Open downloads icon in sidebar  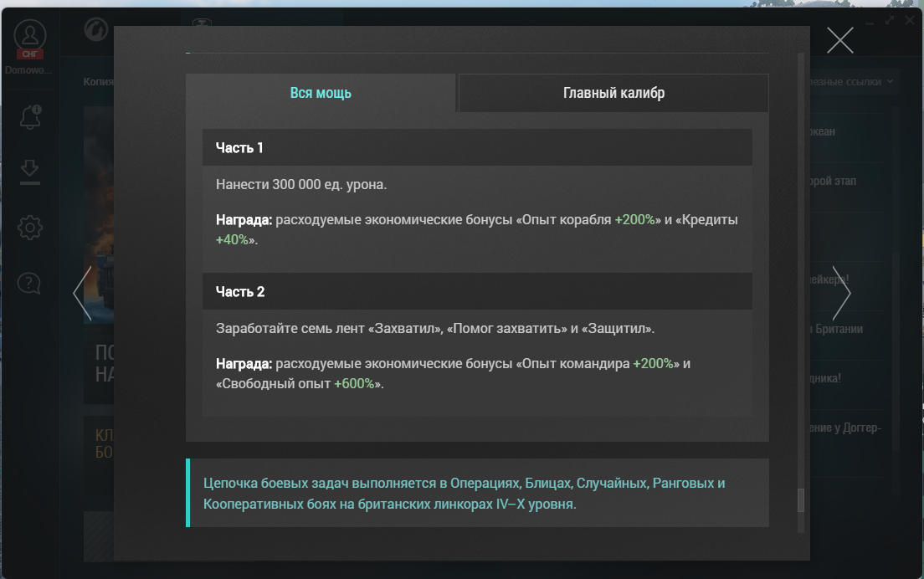(x=29, y=172)
